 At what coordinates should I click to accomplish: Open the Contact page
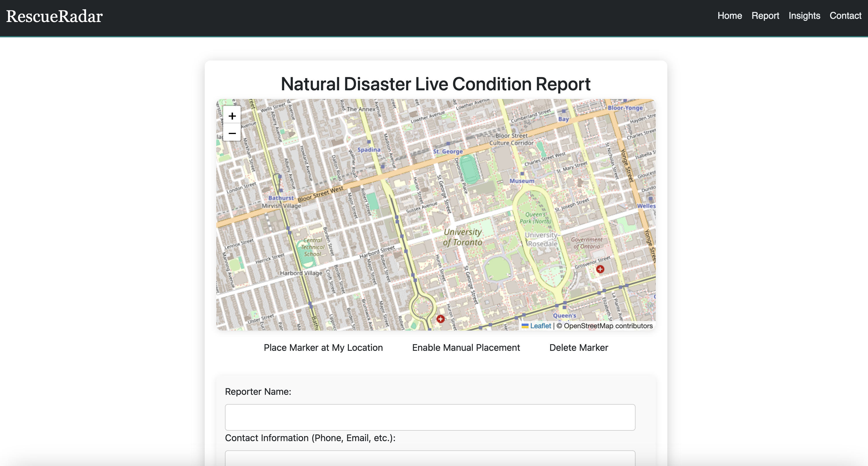click(845, 16)
